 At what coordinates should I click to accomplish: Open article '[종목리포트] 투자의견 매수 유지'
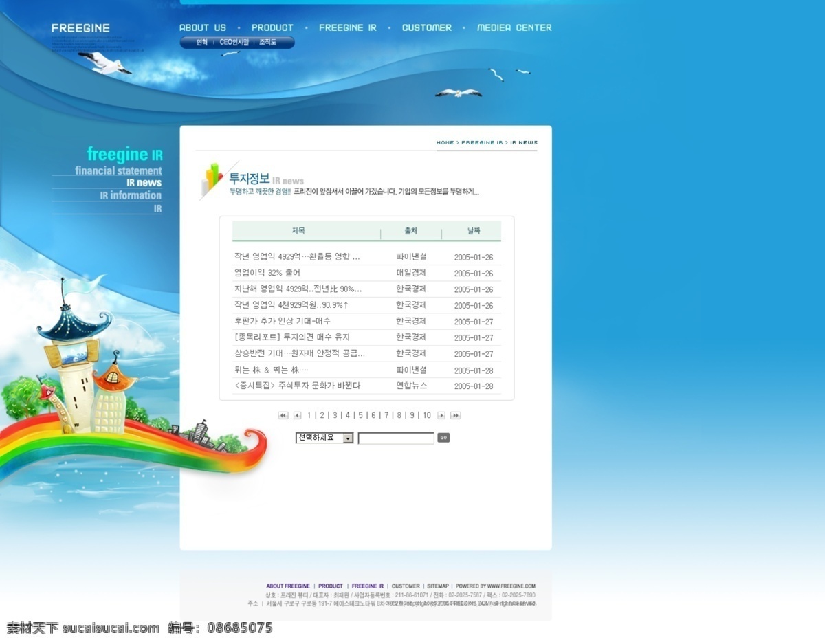pyautogui.click(x=292, y=337)
